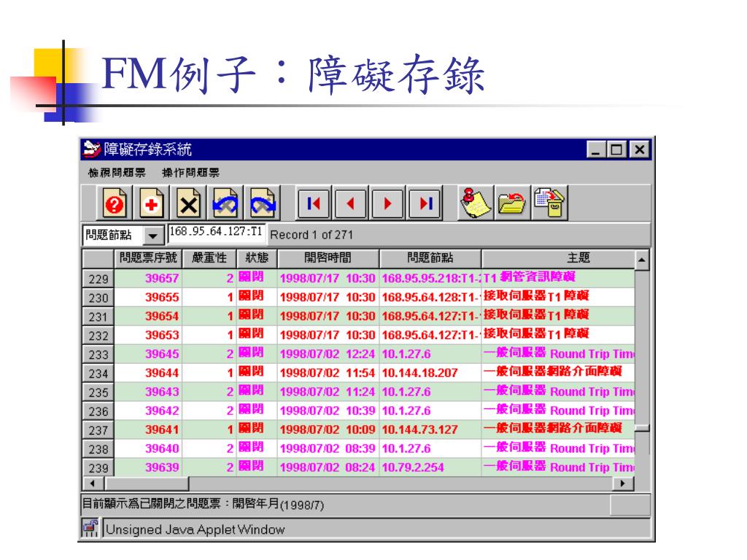Image resolution: width=747 pixels, height=560 pixels.
Task: Select row header 235
Action: 98,392
